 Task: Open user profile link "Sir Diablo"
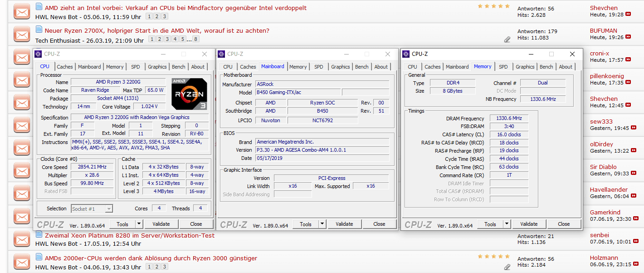pos(603,167)
